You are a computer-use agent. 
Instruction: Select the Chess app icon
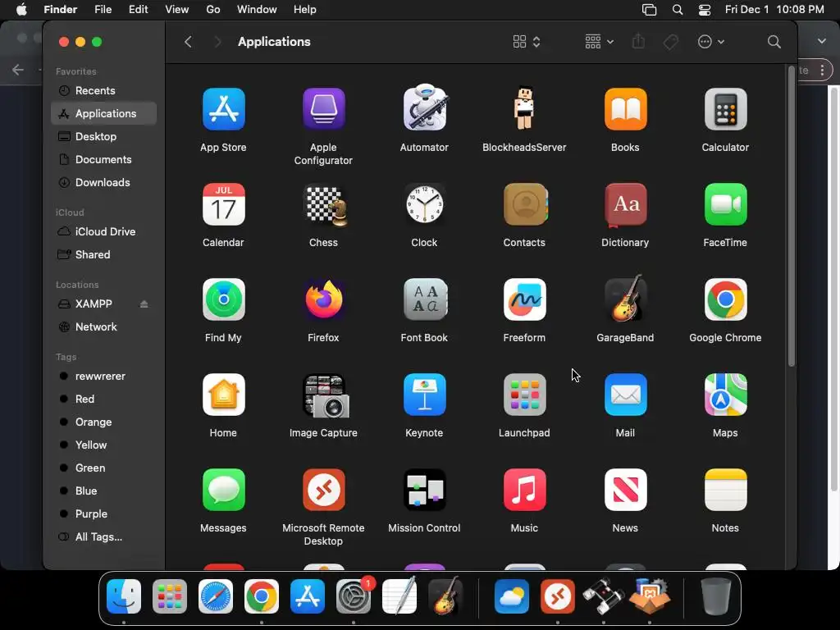325,204
